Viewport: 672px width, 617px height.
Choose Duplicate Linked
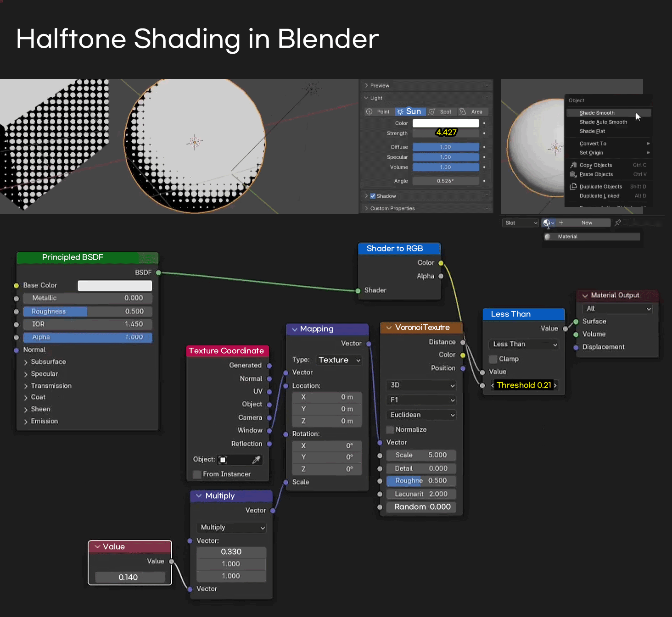(609, 196)
